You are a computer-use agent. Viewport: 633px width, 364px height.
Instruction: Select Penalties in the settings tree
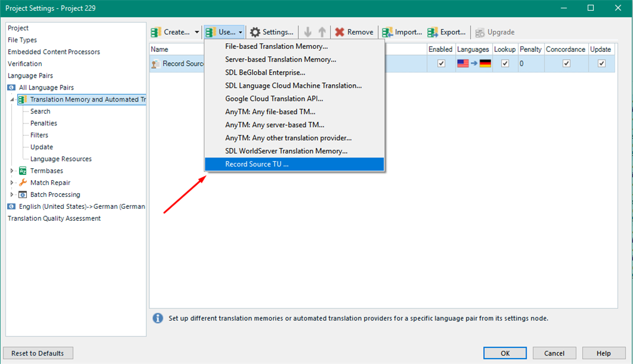pos(44,123)
